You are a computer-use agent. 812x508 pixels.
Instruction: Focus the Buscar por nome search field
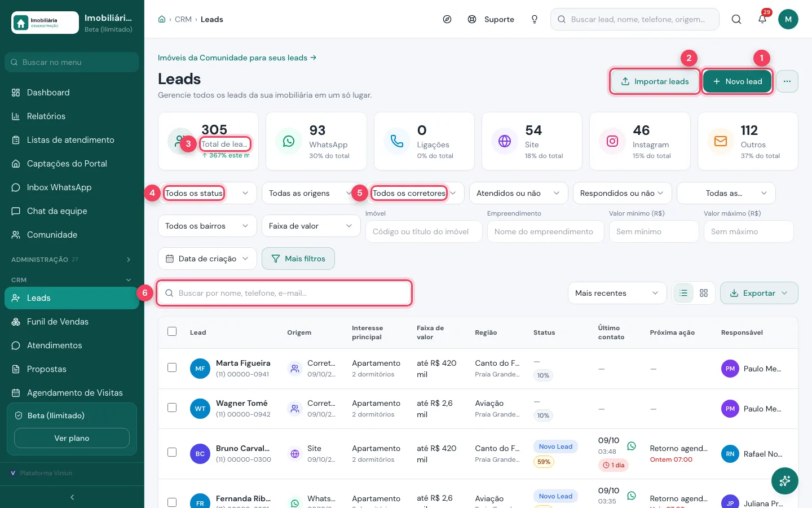pyautogui.click(x=284, y=293)
